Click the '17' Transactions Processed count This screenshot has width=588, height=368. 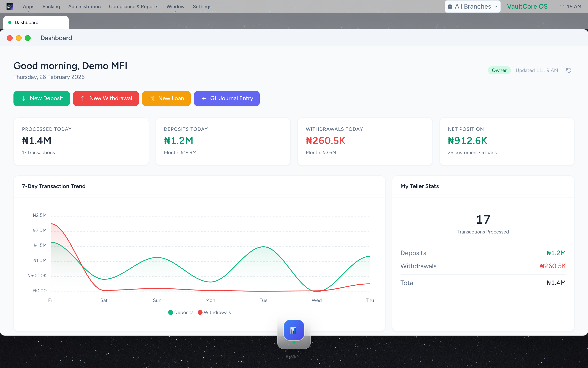coord(483,220)
